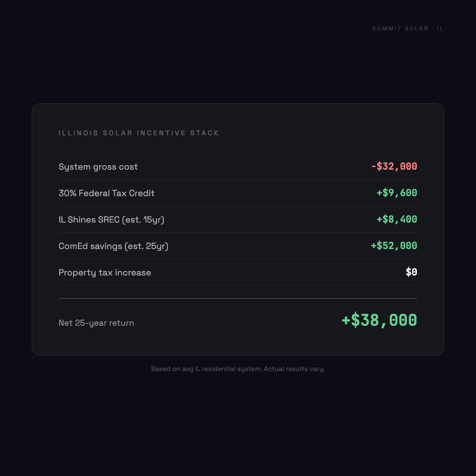Click the (est. 15yr) text in SREC row
The image size is (476, 476).
143,220
